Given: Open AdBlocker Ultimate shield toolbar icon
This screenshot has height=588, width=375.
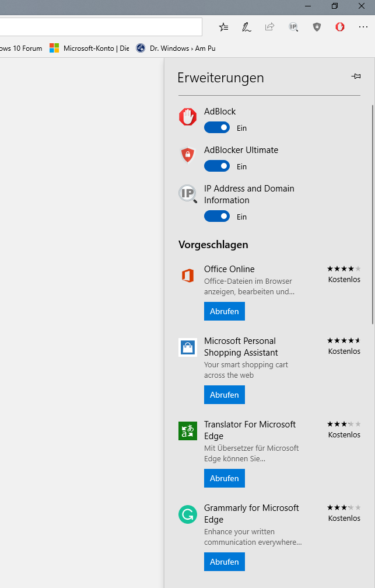Looking at the screenshot, I should pyautogui.click(x=317, y=27).
